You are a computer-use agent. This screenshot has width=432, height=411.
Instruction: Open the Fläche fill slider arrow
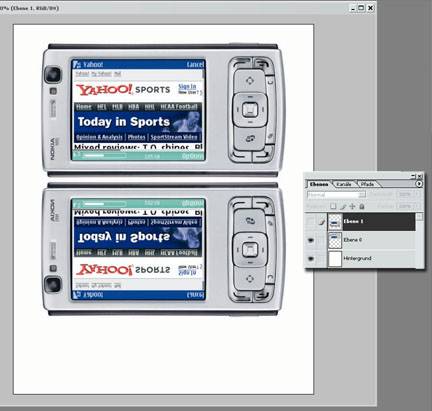coord(417,206)
